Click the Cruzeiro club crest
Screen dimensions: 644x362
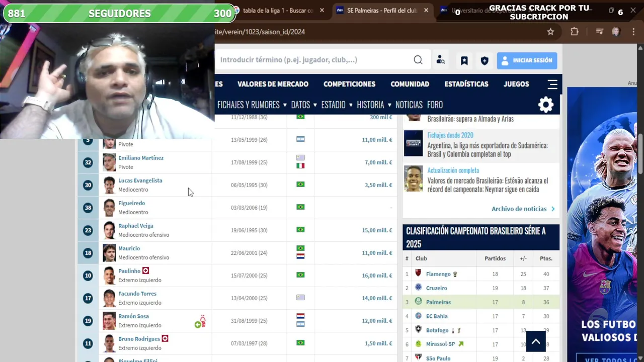pos(418,288)
